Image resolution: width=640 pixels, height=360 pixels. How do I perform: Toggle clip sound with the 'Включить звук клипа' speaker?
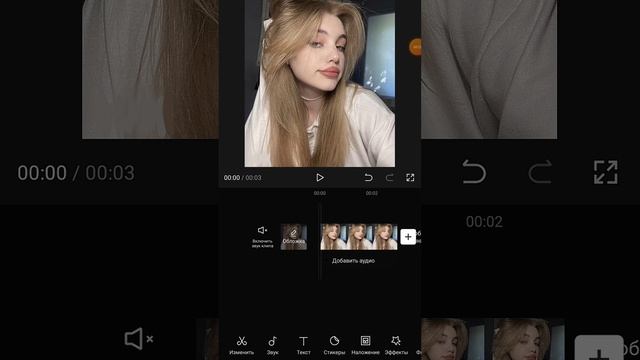(262, 237)
